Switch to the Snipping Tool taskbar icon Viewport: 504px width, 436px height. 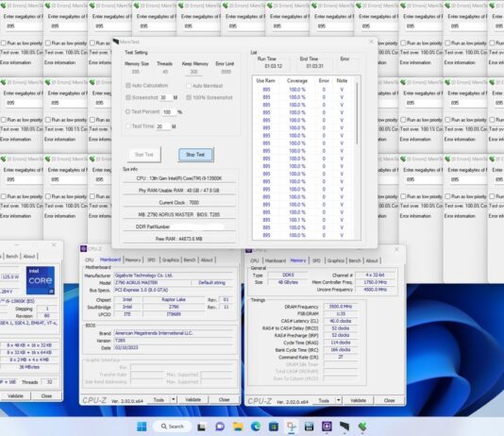tap(292, 427)
